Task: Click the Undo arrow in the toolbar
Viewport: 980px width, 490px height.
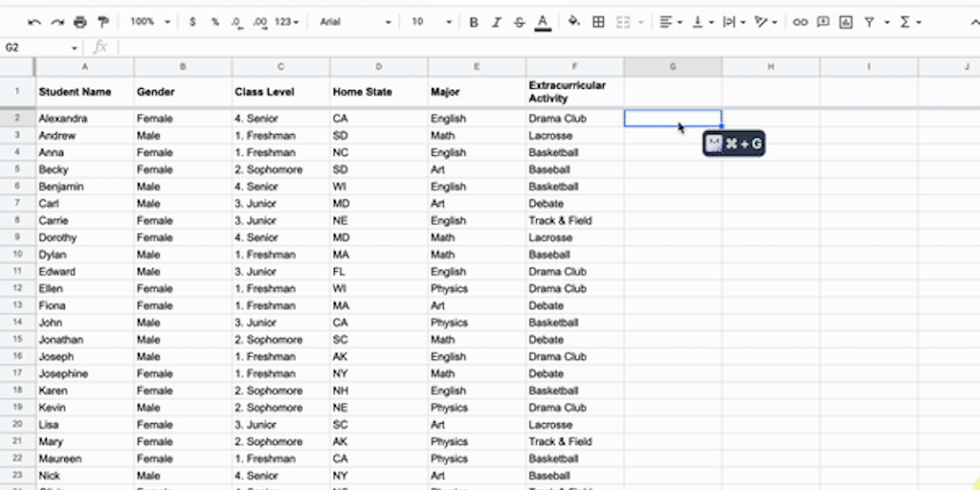Action: click(35, 22)
